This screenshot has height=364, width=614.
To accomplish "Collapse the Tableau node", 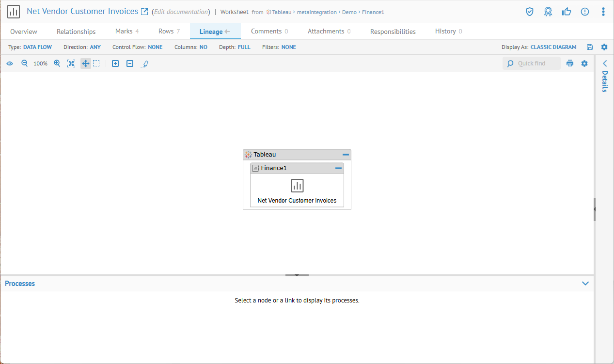I will coord(346,155).
